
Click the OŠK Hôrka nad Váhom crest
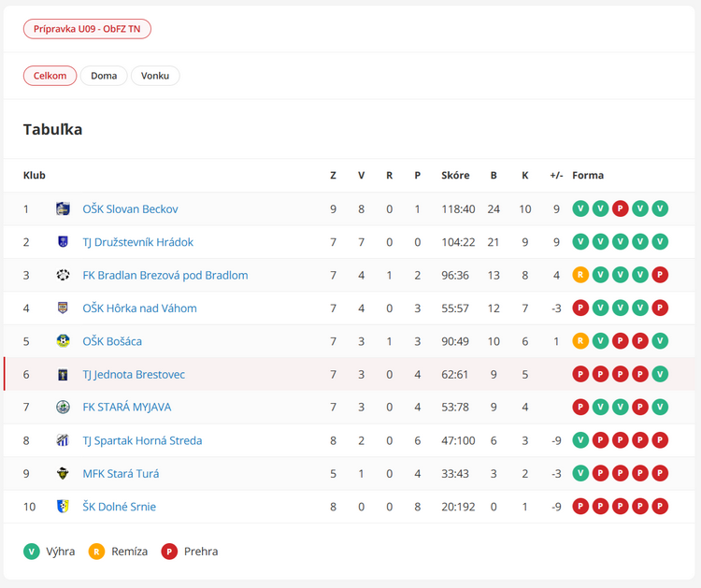[x=63, y=308]
